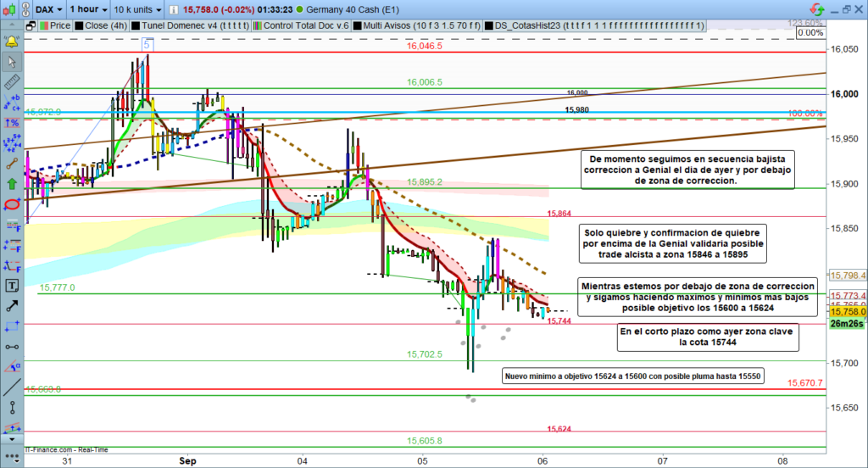Viewport: 868px width, 468px height.
Task: Toggle the Price indicator label
Action: 55,25
